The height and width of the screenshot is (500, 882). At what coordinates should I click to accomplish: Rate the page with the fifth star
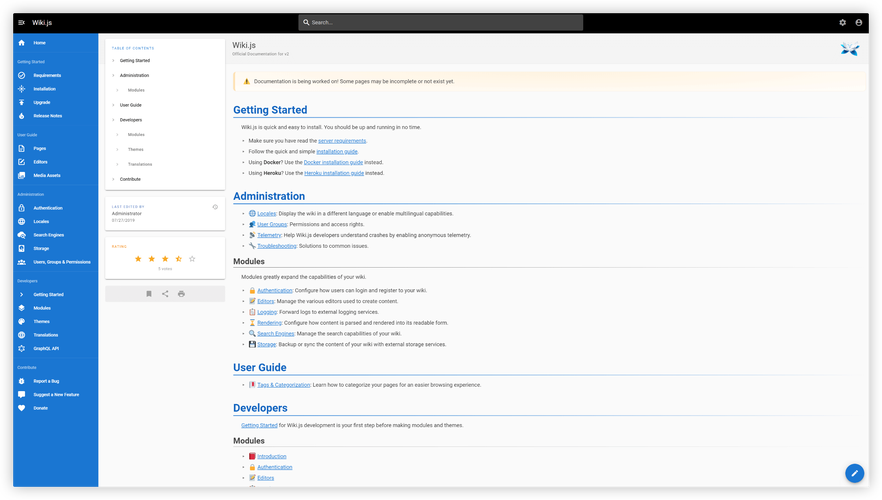point(192,259)
